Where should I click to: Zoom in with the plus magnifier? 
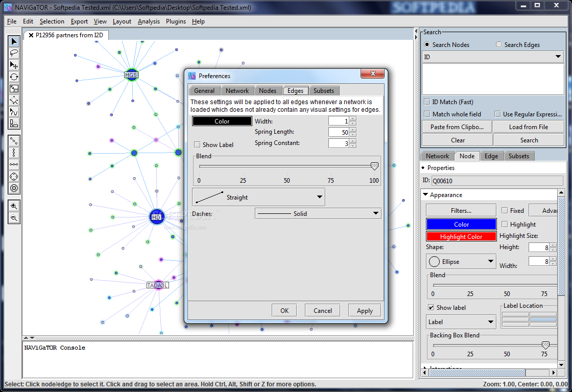14,206
